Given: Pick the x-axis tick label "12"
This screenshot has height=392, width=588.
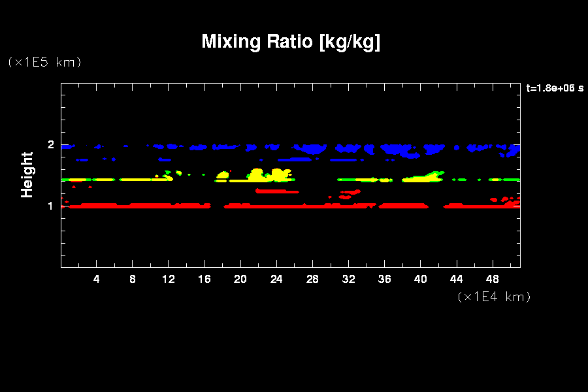Looking at the screenshot, I should point(169,280).
